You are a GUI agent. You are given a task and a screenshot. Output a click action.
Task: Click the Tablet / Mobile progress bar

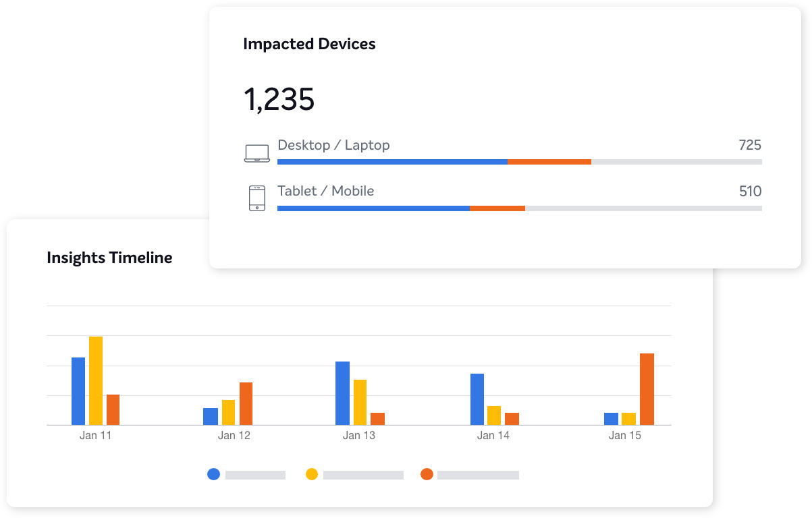tap(519, 208)
